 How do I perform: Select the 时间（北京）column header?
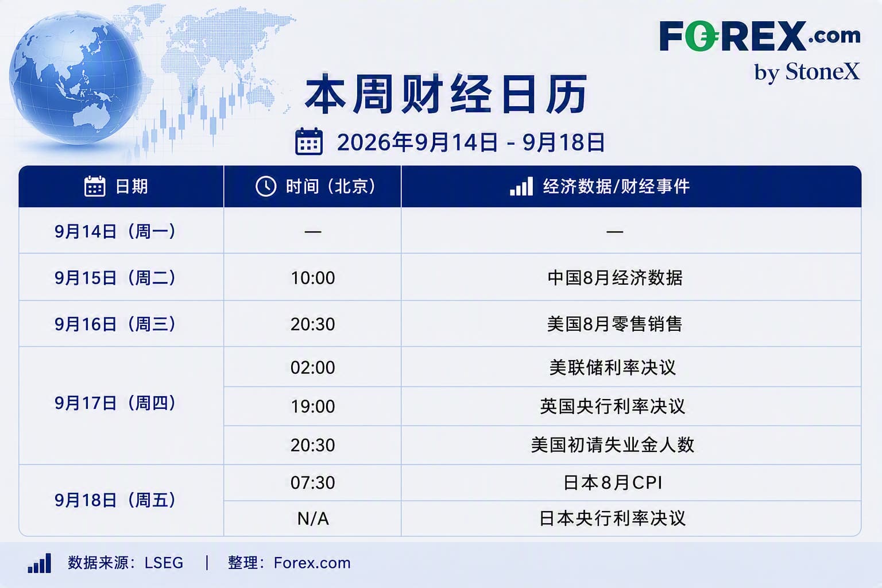(312, 186)
